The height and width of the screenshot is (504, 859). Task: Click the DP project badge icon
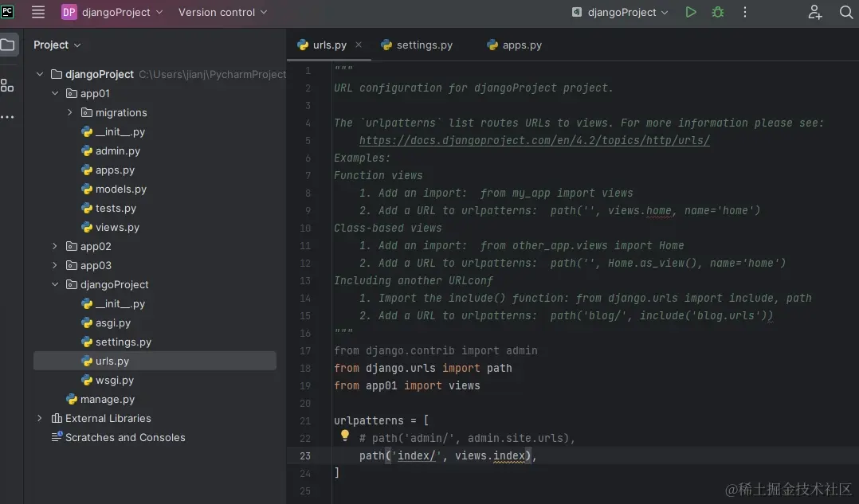69,12
